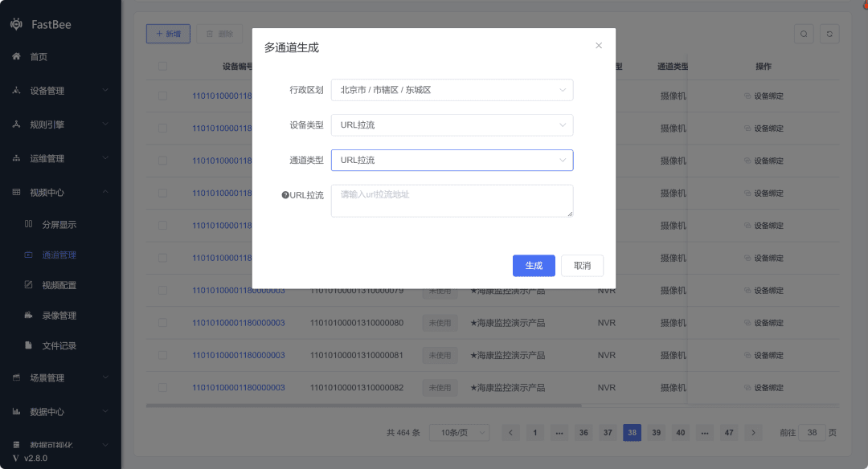The image size is (868, 469).
Task: Go to page 47
Action: 729,433
